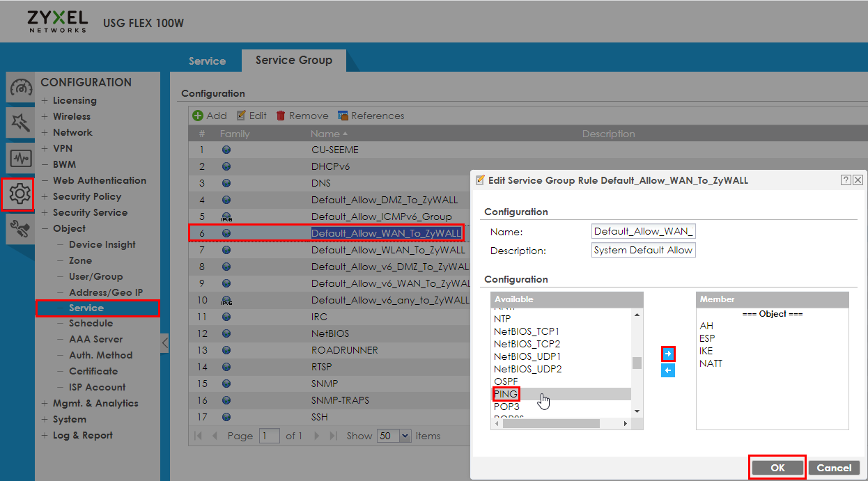Select PING in the Available list
868x481 pixels.
coord(506,394)
